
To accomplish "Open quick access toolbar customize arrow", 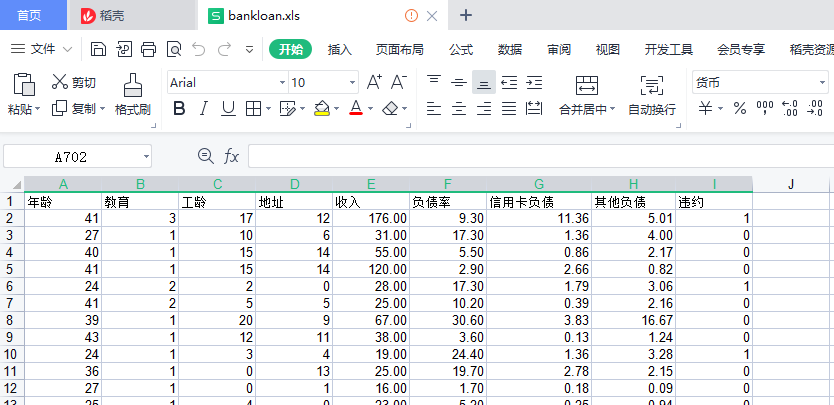I will 249,50.
